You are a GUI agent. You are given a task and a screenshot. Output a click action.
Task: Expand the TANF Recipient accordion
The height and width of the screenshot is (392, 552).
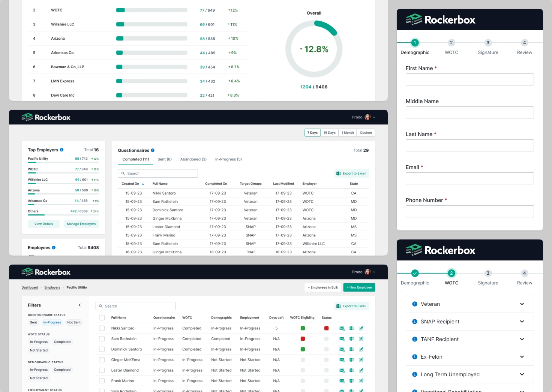point(522,339)
